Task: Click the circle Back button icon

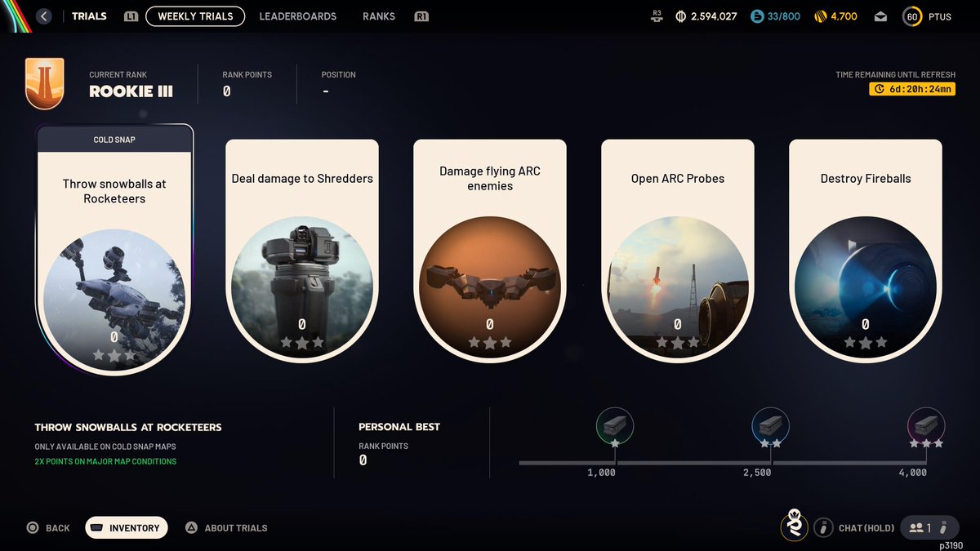Action: click(33, 528)
